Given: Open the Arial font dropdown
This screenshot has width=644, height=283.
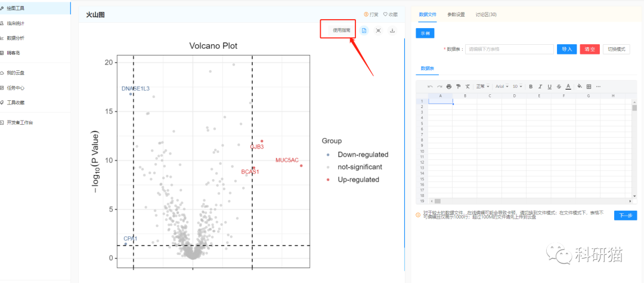Looking at the screenshot, I should pyautogui.click(x=502, y=87).
